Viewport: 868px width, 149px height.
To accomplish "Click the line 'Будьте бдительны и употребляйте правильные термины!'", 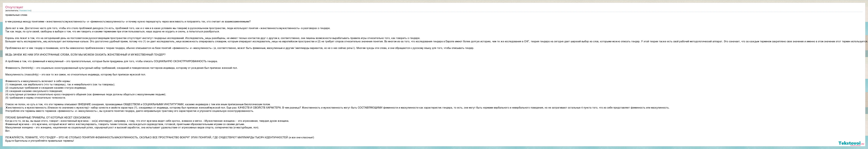I will 39,141.
